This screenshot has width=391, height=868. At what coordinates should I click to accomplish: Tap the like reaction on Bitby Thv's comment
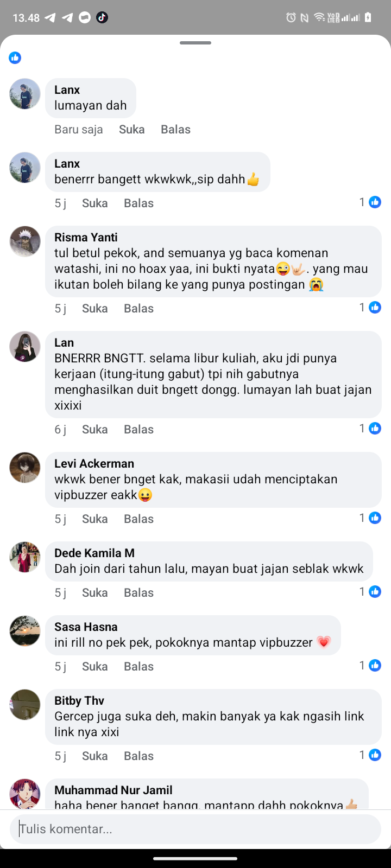(x=370, y=755)
